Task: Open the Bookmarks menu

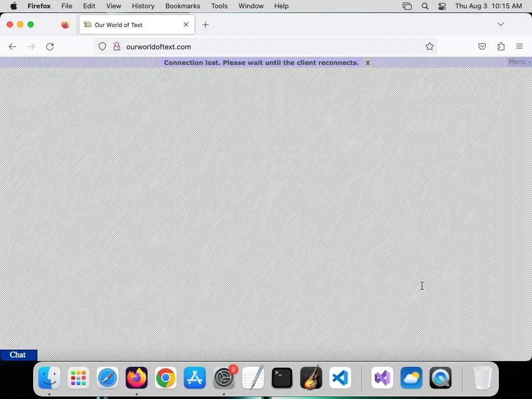Action: [182, 6]
